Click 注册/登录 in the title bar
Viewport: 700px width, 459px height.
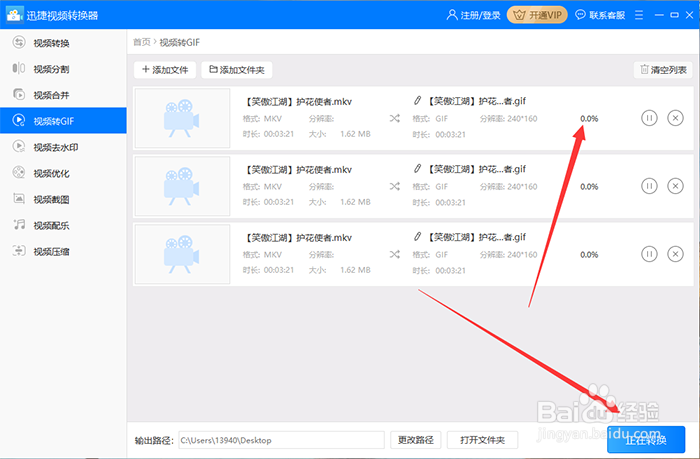473,15
